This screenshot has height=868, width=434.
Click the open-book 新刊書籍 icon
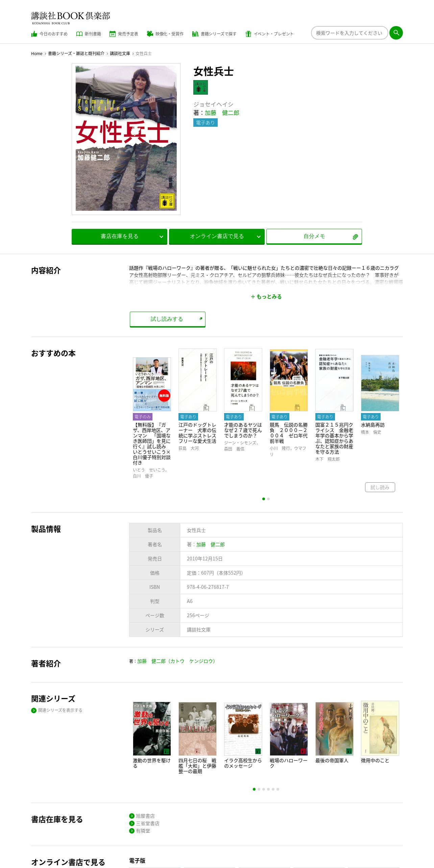point(79,34)
